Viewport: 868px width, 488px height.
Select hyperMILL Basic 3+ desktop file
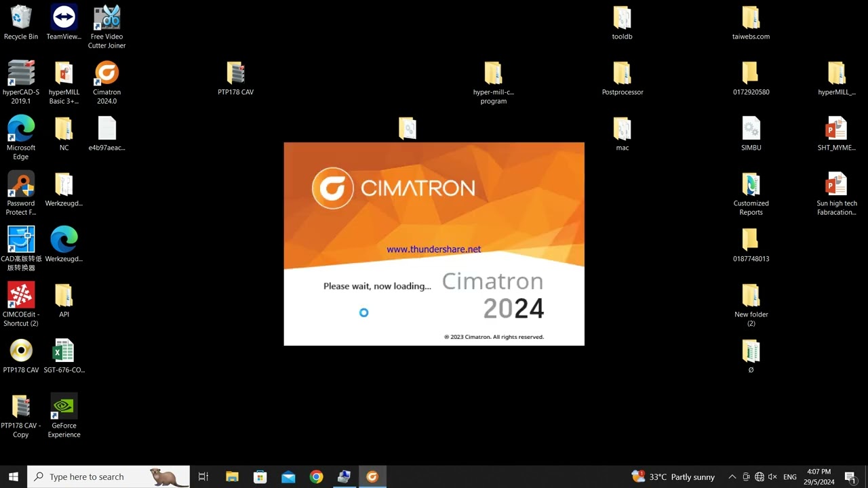click(64, 83)
